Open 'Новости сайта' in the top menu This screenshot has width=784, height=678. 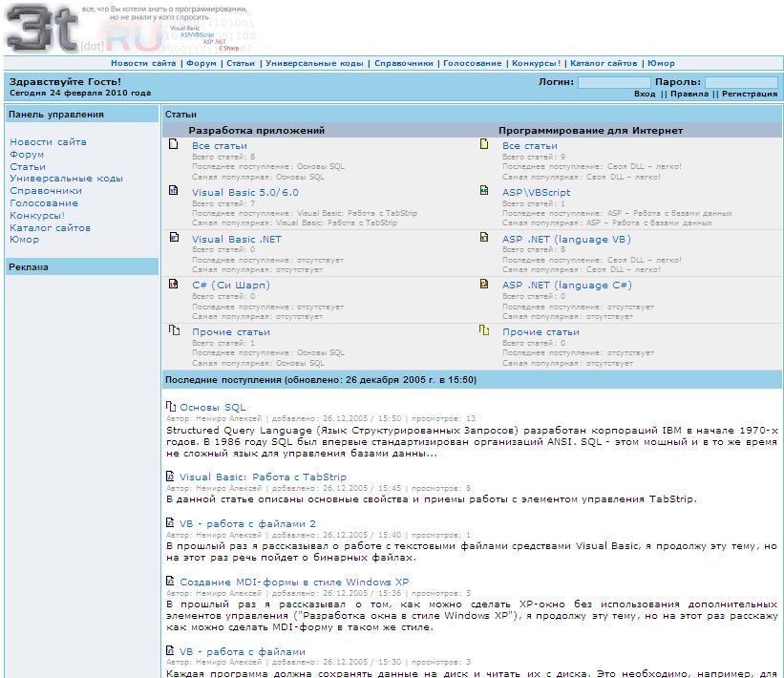coord(143,63)
